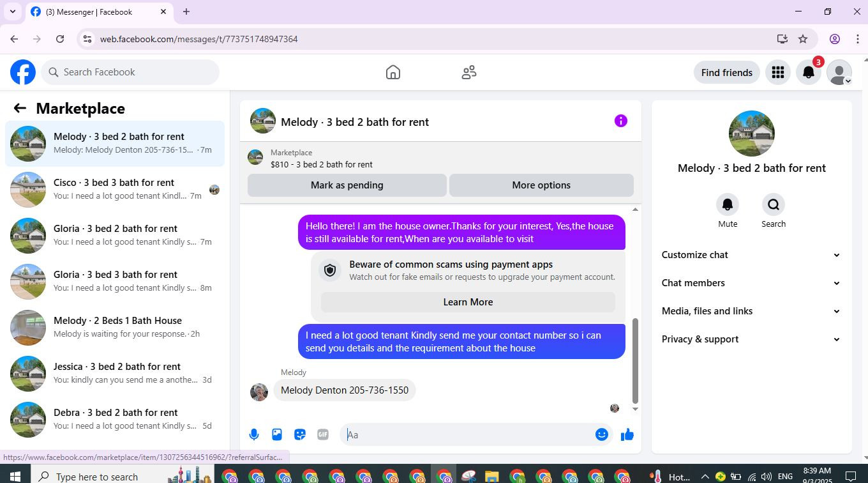This screenshot has height=483, width=868.
Task: Click the Mark as pending button
Action: tap(347, 185)
